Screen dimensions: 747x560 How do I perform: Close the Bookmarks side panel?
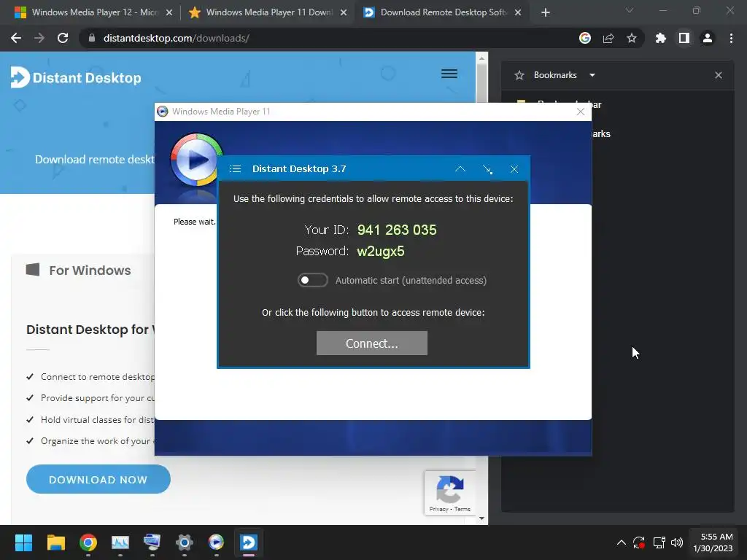[x=719, y=75]
